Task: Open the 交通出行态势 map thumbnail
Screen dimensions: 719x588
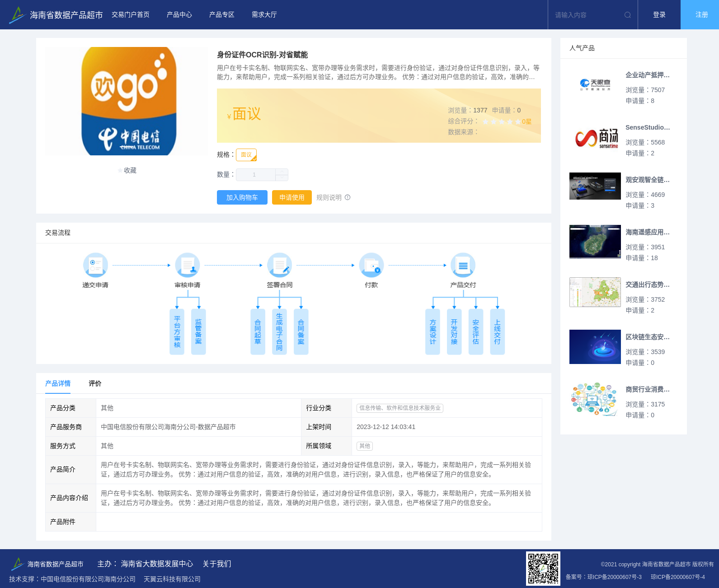Action: coord(595,292)
